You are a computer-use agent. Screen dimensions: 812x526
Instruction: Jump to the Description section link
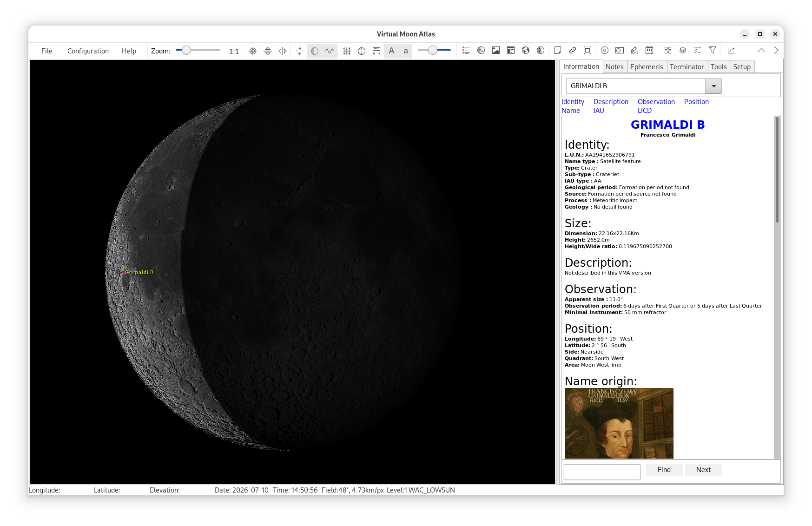coord(611,102)
